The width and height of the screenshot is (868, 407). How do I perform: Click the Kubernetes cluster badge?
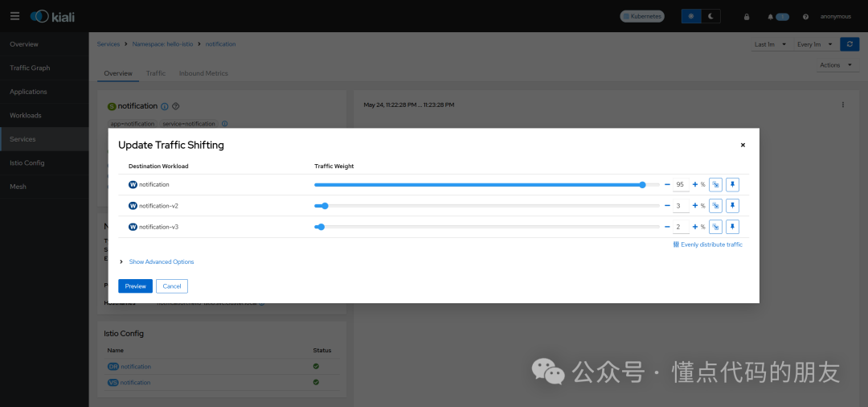642,17
